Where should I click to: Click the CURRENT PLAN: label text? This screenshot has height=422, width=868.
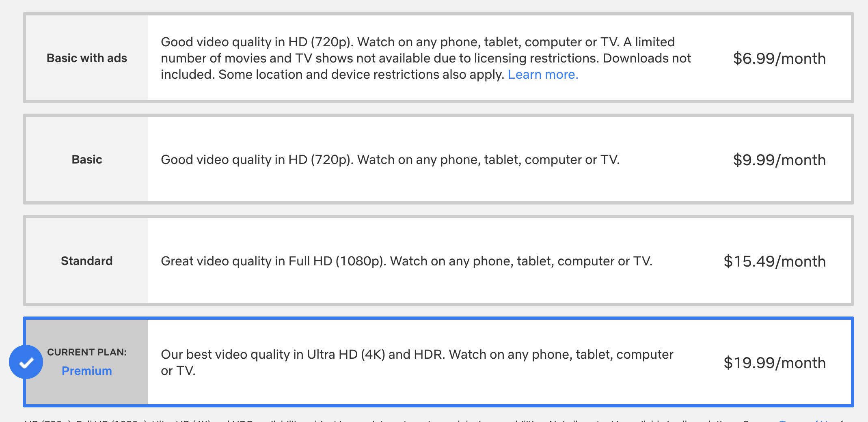87,352
